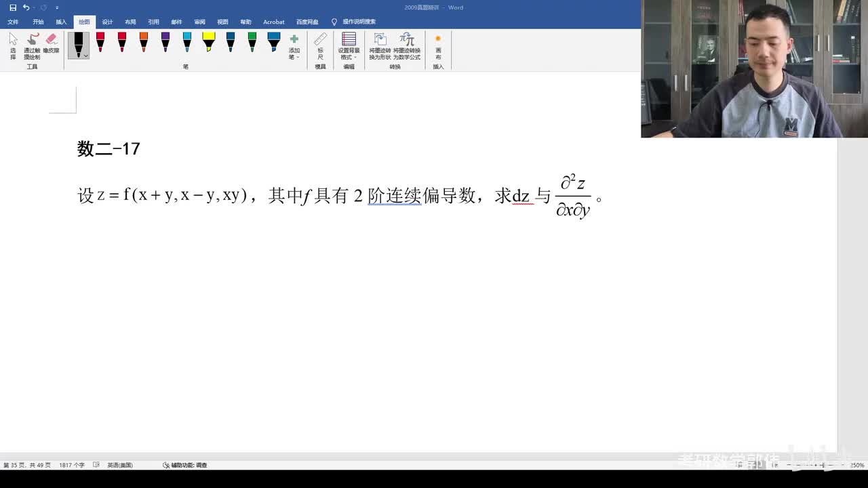Viewport: 868px width, 488px height.
Task: Switch to the 插入 tab
Action: [61, 22]
